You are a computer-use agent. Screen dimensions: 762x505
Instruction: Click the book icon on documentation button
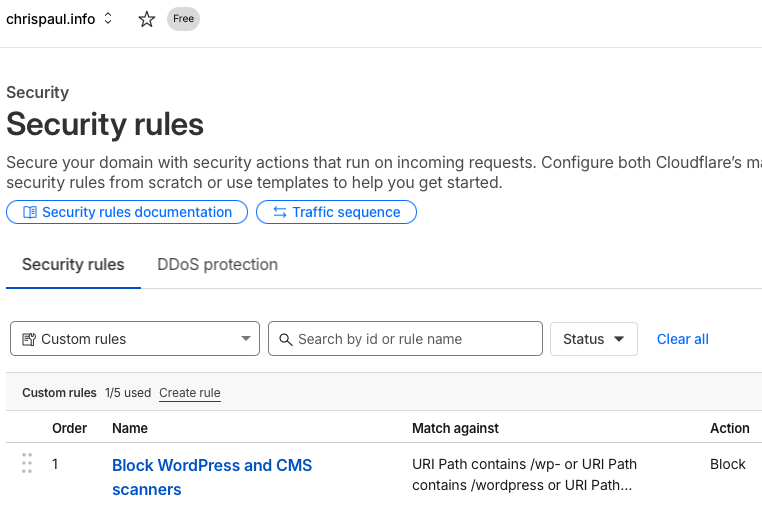(30, 212)
